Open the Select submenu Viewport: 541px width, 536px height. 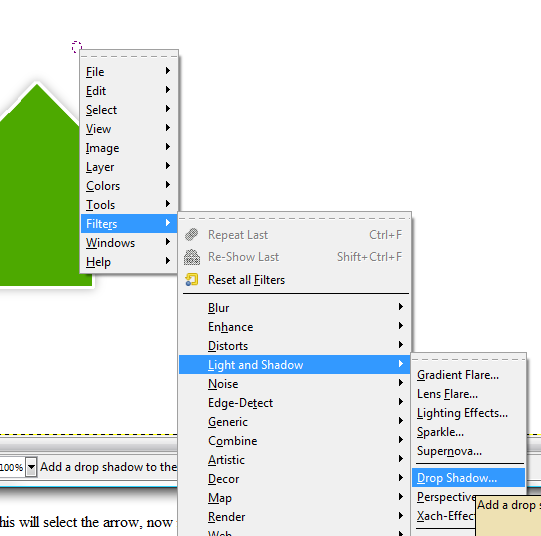[129, 110]
